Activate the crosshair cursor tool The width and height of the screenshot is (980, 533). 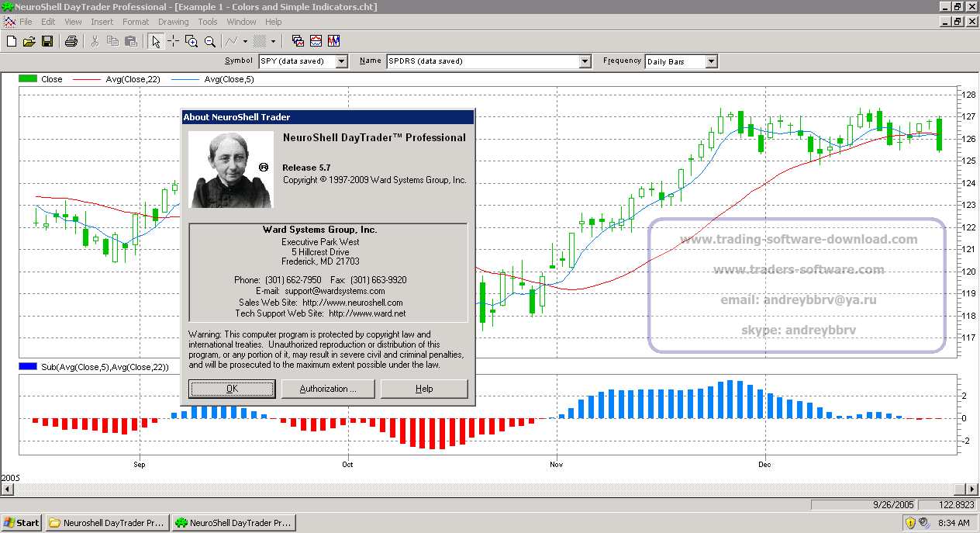174,41
